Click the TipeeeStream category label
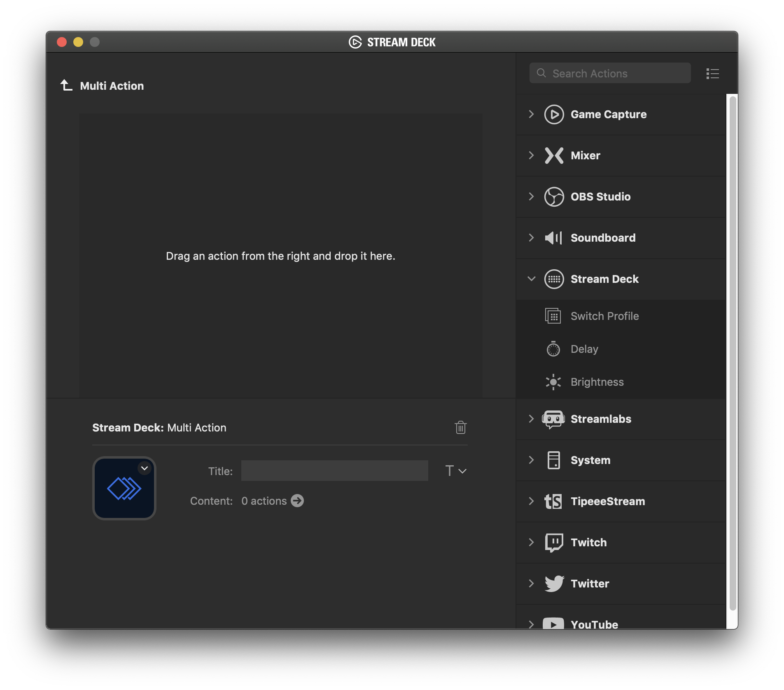784x690 pixels. pyautogui.click(x=608, y=501)
